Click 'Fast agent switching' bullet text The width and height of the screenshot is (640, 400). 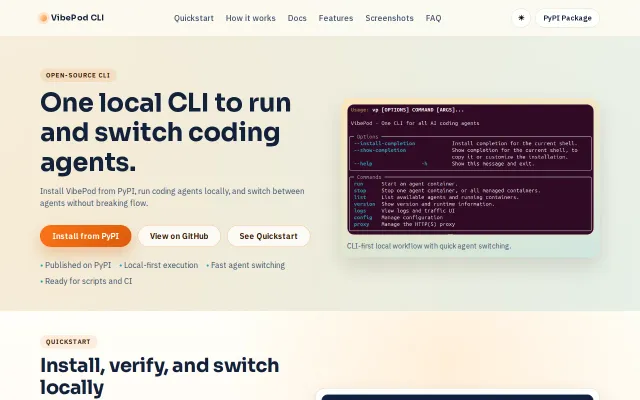click(x=248, y=265)
